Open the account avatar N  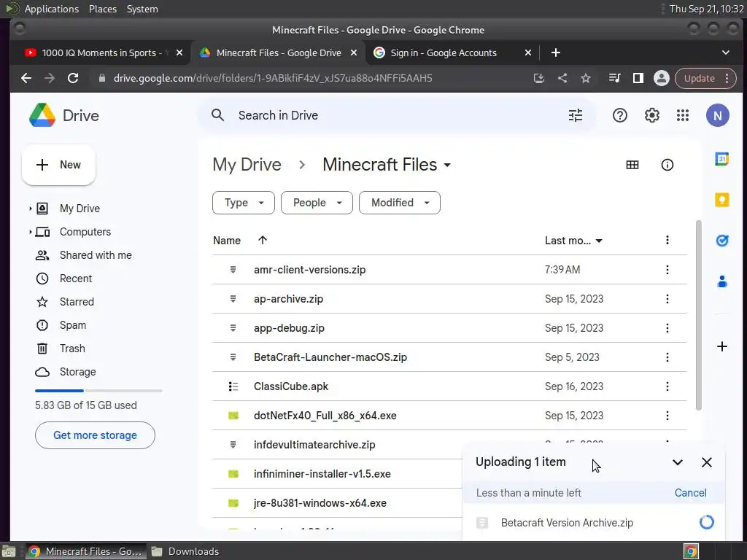[718, 115]
